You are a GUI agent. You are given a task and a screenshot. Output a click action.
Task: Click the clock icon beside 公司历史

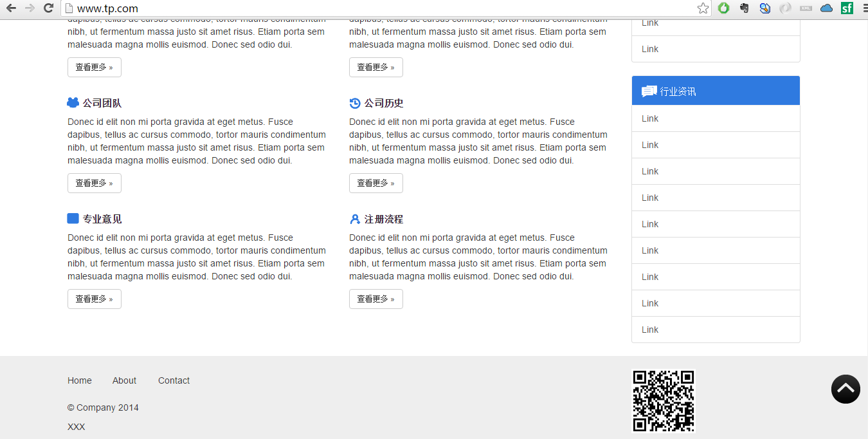355,103
